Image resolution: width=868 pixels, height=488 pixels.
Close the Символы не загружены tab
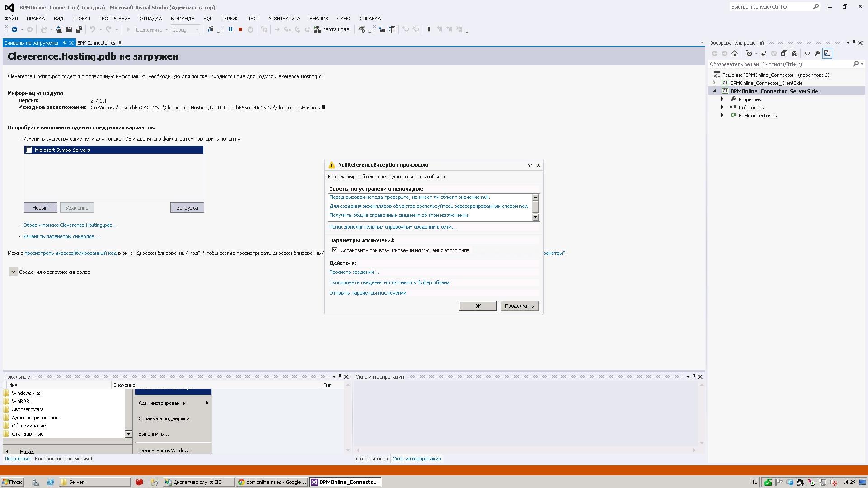click(x=71, y=43)
